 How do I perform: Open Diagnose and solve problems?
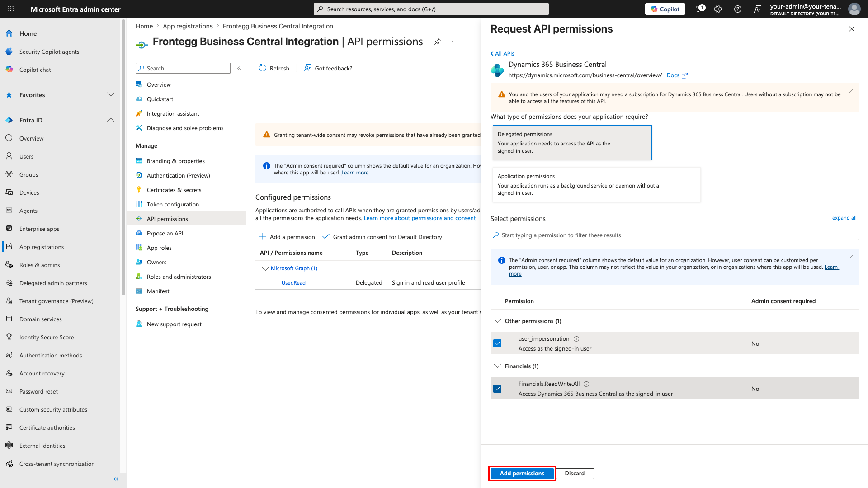[186, 128]
